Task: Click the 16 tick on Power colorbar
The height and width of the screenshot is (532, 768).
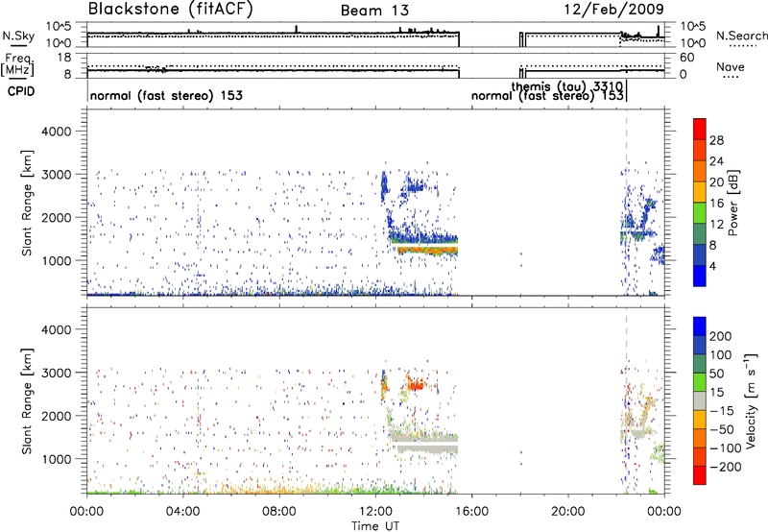Action: pyautogui.click(x=716, y=204)
